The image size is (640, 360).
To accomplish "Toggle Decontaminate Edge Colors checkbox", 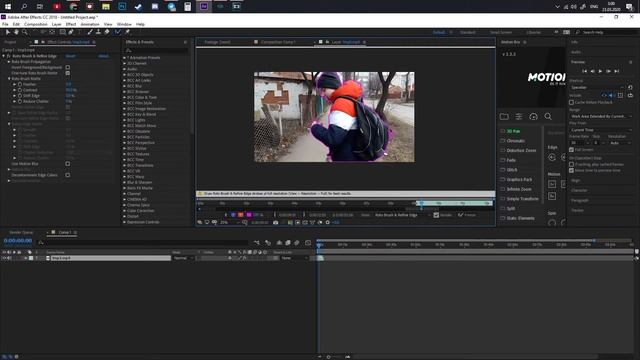I will pyautogui.click(x=68, y=175).
